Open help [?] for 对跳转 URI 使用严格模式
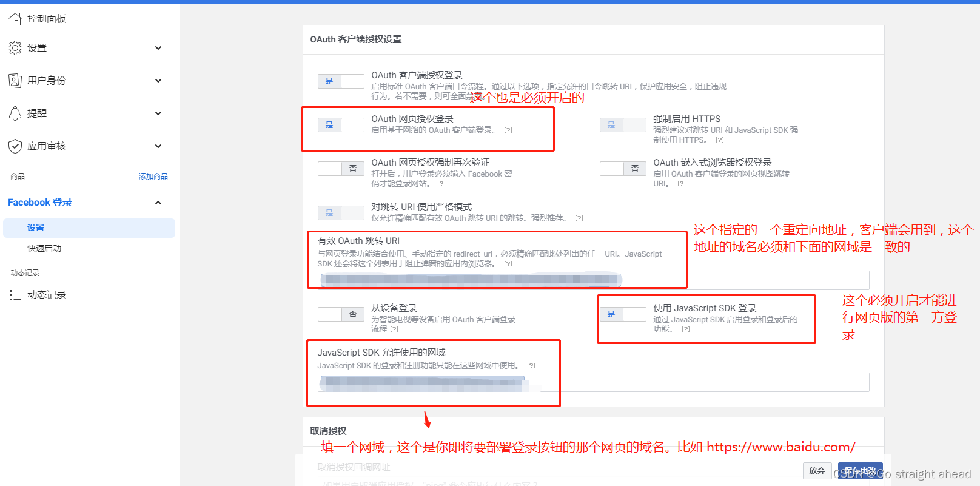The height and width of the screenshot is (486, 980). click(x=579, y=218)
